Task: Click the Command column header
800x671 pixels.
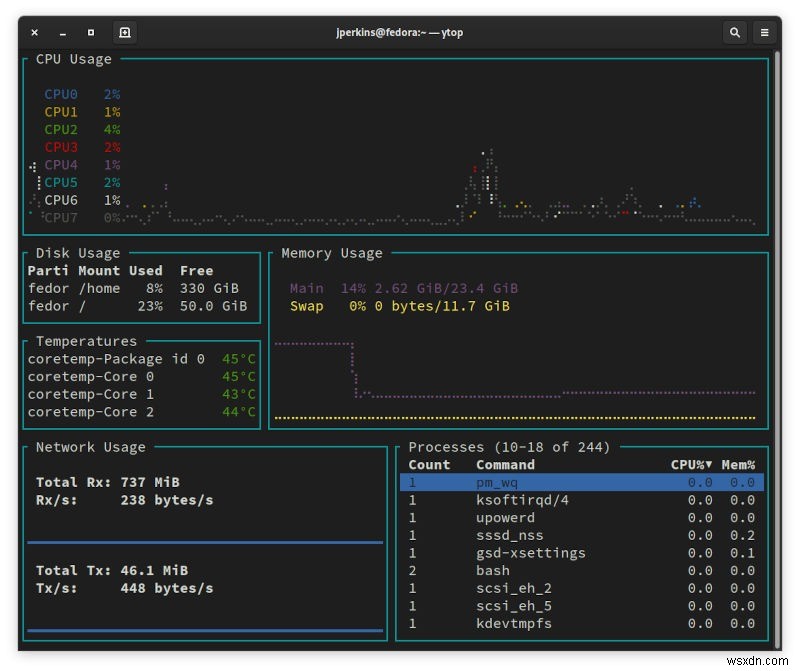Action: [x=505, y=465]
